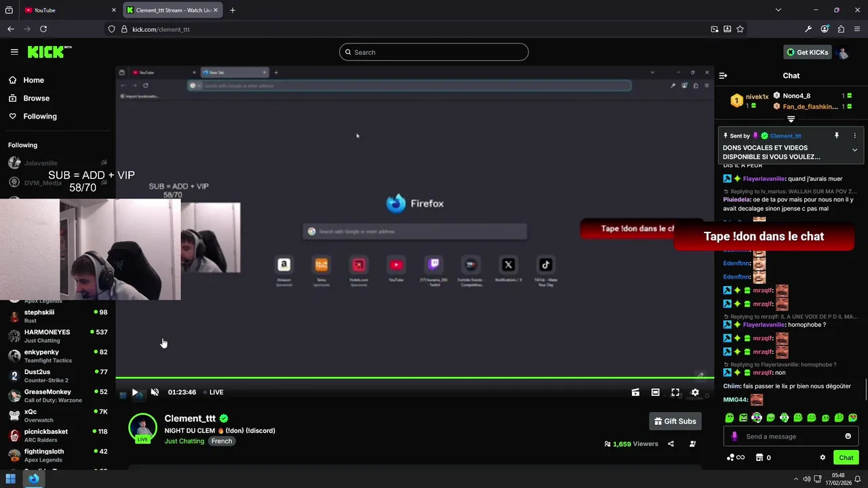Open Just Chatting category link
868x488 pixels.
click(x=184, y=441)
